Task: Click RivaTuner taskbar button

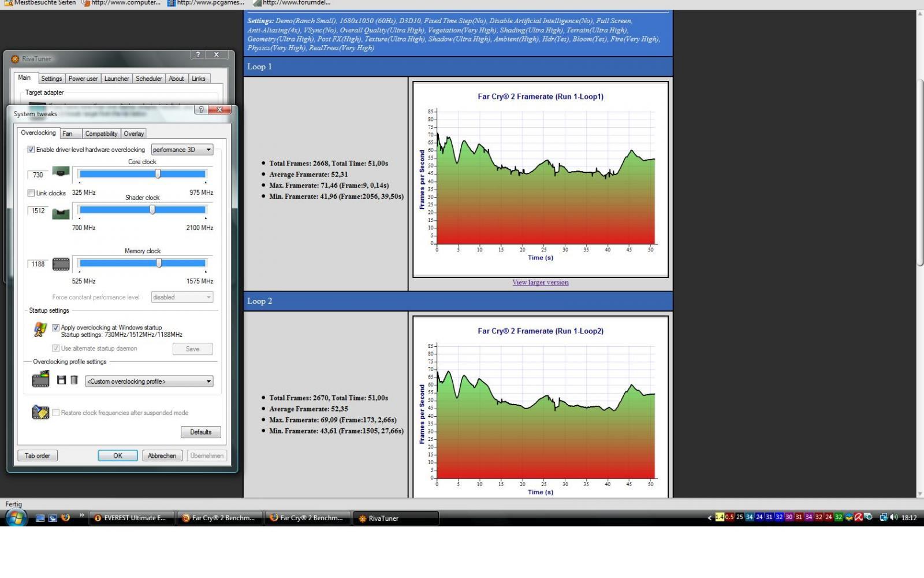Action: point(396,518)
